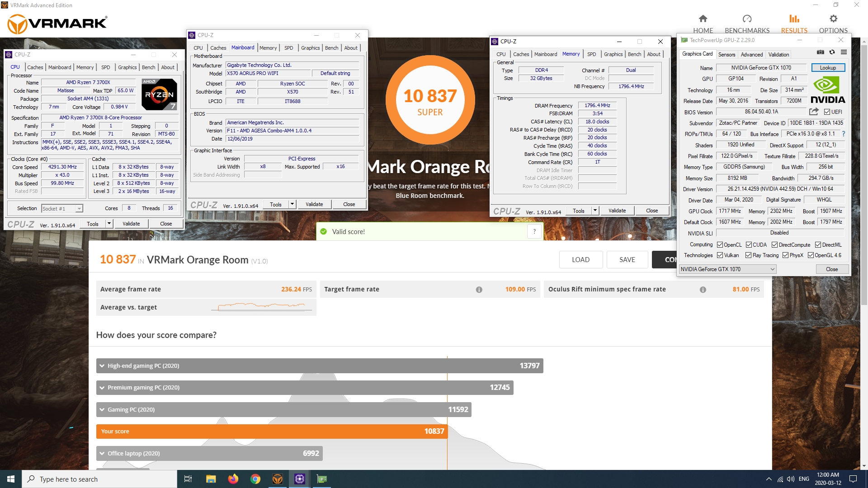Screen dimensions: 868x488
Task: Toggle the PhysX checkbox
Action: [x=785, y=255]
